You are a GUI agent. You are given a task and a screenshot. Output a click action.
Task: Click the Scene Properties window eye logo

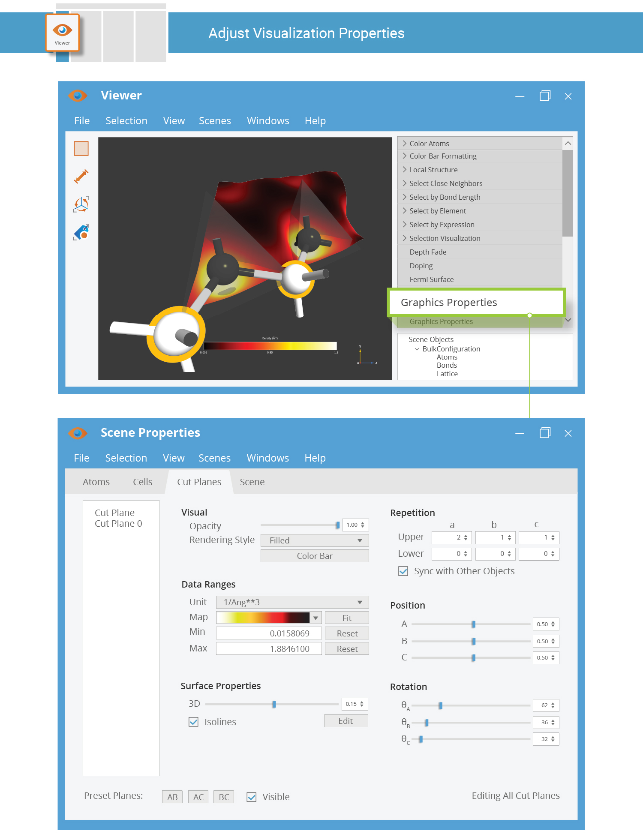(x=78, y=433)
